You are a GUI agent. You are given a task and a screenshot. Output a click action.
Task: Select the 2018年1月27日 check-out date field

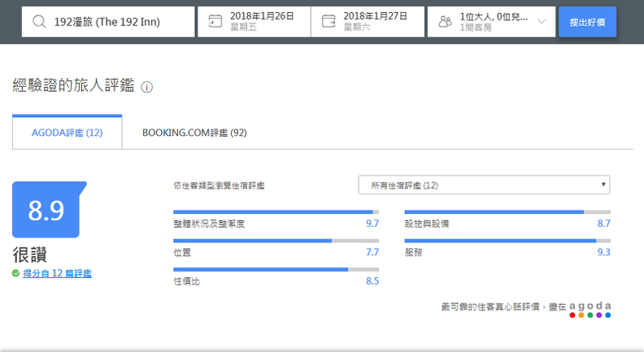pos(368,21)
